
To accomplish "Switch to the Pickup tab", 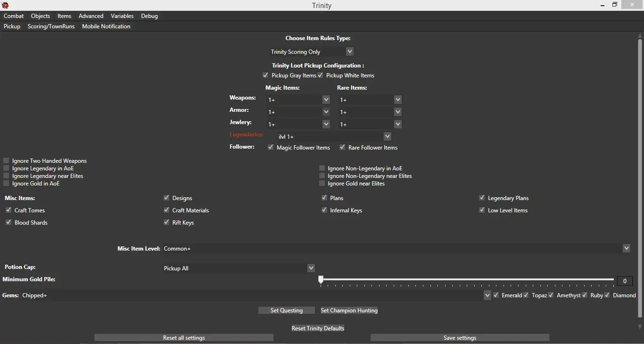I will click(x=12, y=26).
